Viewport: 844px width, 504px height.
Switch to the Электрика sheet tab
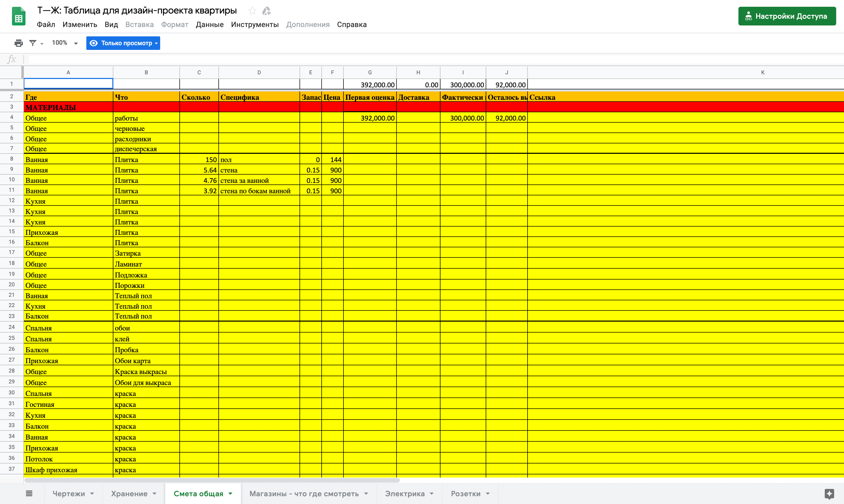[405, 493]
